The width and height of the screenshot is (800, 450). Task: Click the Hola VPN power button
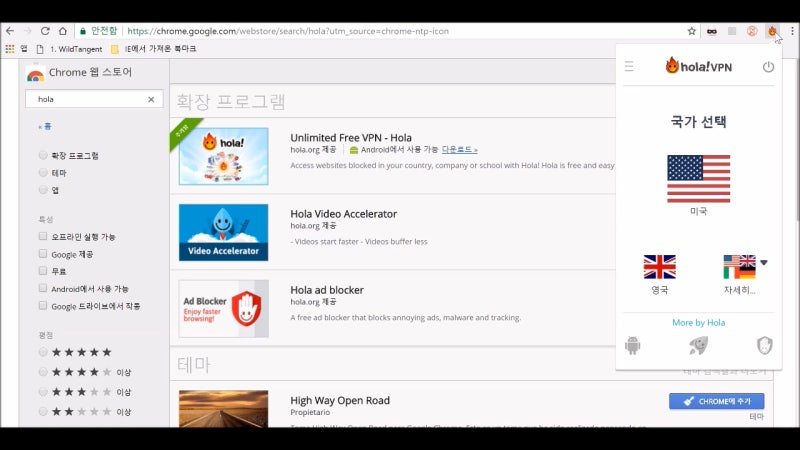coord(768,67)
